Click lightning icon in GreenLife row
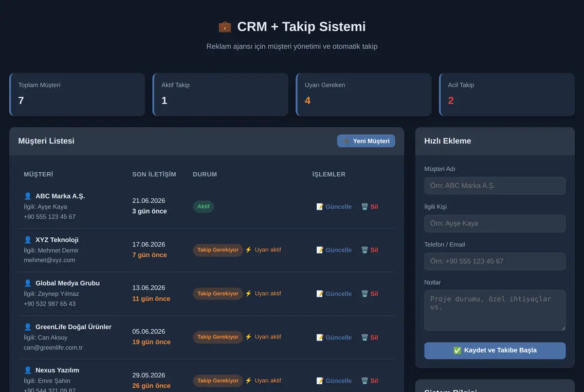 click(x=248, y=337)
